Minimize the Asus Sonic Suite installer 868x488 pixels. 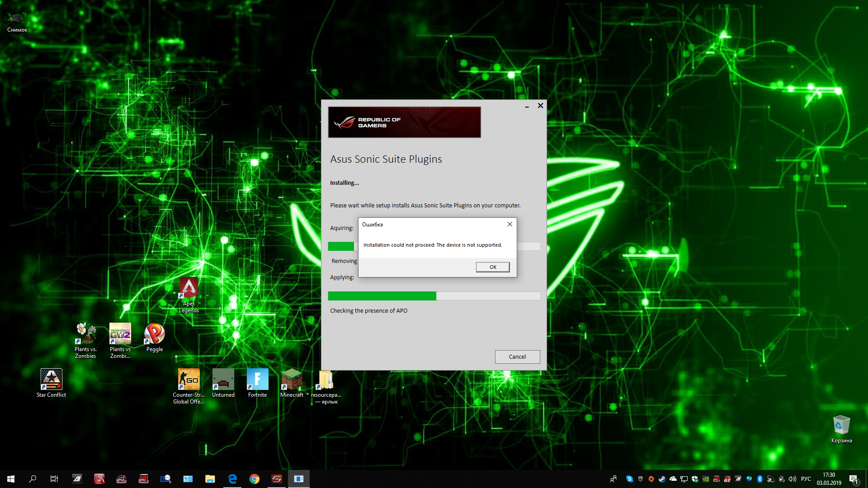point(527,106)
